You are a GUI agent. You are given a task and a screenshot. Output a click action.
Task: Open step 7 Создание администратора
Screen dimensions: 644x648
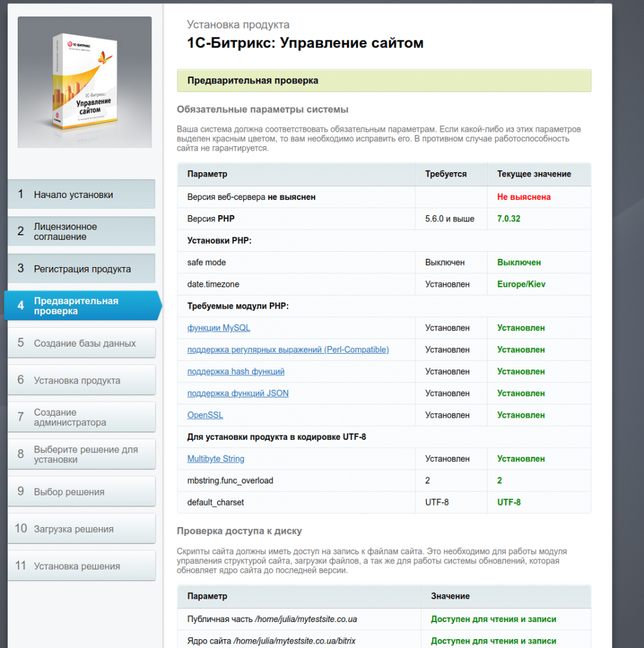(x=82, y=418)
